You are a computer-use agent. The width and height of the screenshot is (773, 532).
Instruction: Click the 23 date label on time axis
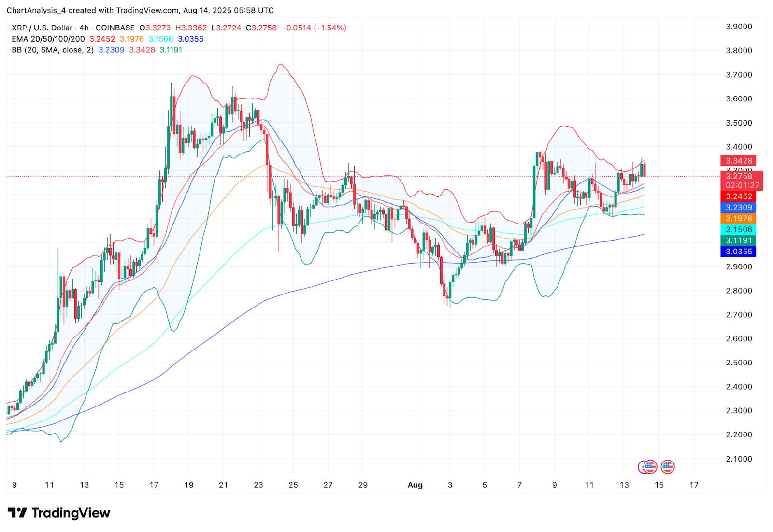[x=258, y=485]
